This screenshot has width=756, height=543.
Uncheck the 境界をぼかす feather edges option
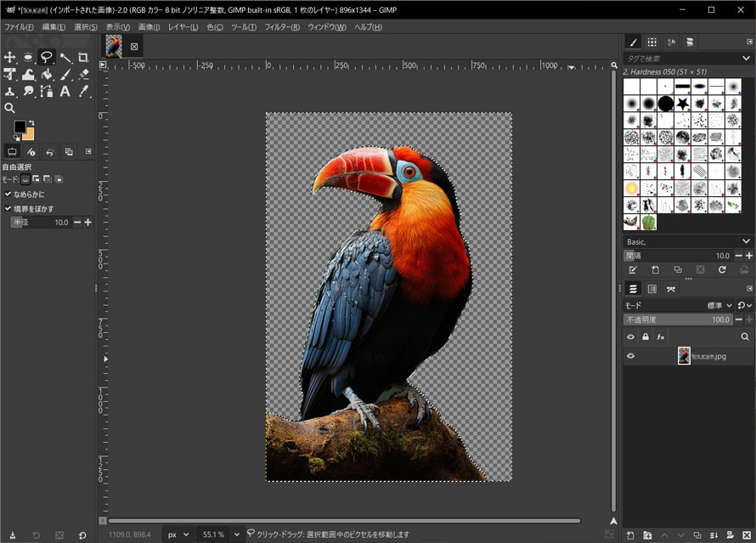click(8, 208)
